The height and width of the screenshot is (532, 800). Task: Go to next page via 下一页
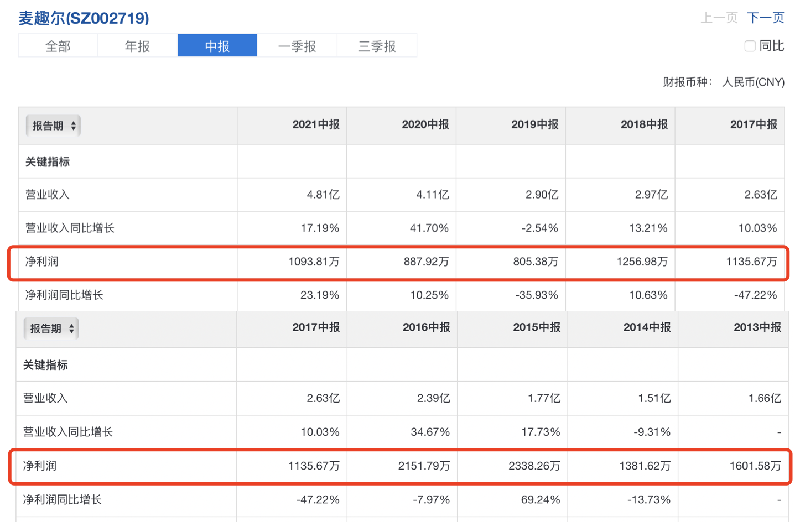[765, 18]
